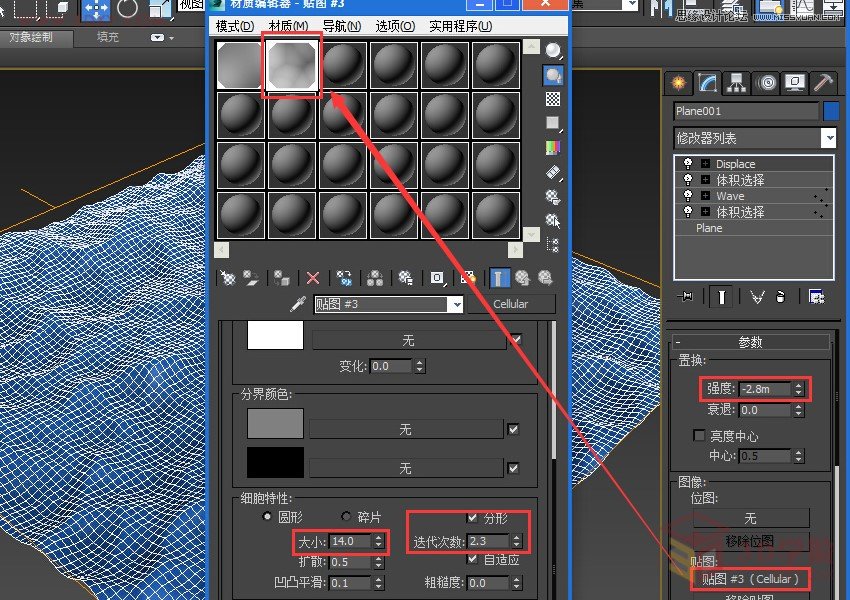Click the Video Color Check icon
This screenshot has height=600, width=850.
coord(553,147)
